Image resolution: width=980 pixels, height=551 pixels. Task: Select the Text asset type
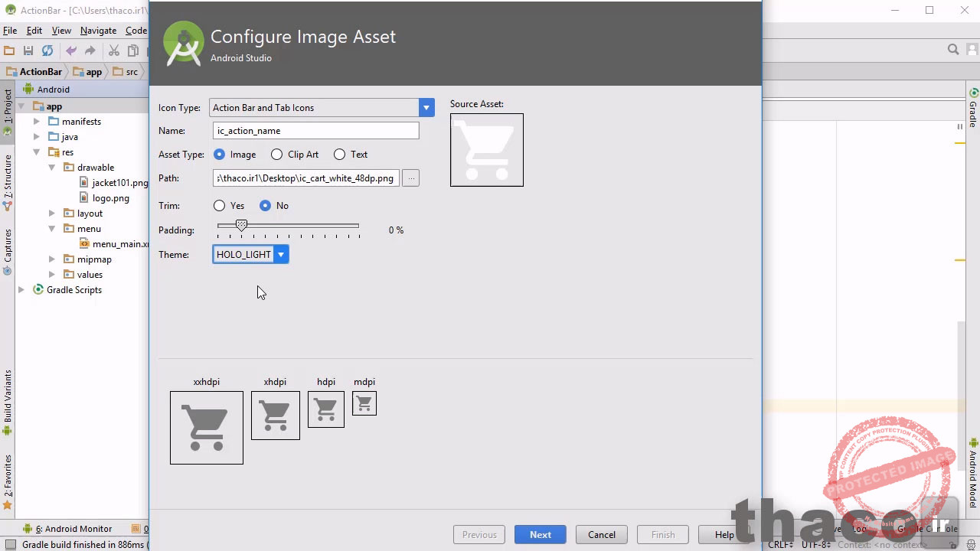[x=340, y=155]
